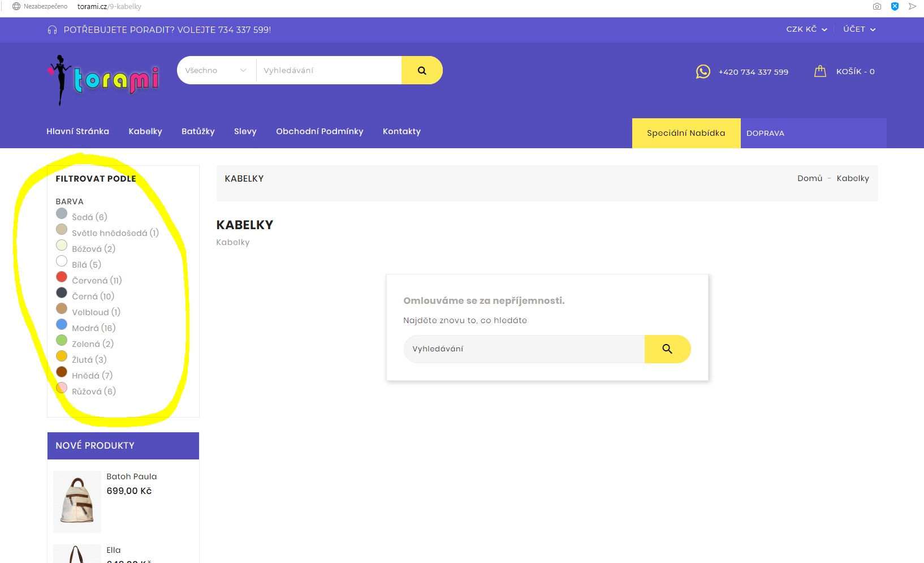Click the browser screenshot camera icon
The height and width of the screenshot is (563, 924).
click(877, 7)
